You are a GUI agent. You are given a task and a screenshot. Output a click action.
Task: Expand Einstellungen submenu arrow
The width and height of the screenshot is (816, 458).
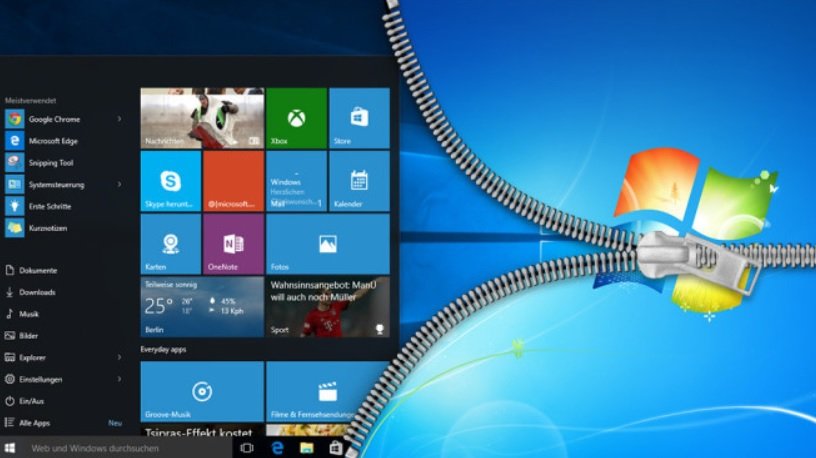tap(119, 379)
